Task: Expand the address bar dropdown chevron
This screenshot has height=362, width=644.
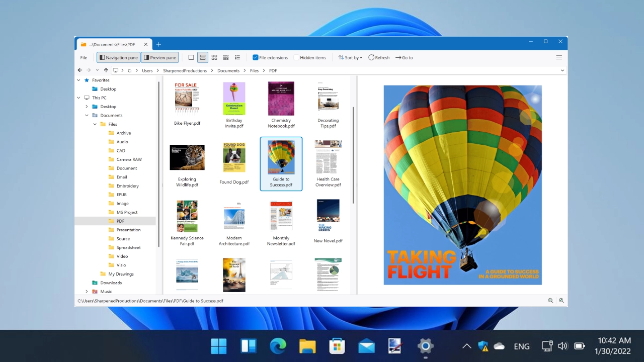Action: click(x=562, y=70)
